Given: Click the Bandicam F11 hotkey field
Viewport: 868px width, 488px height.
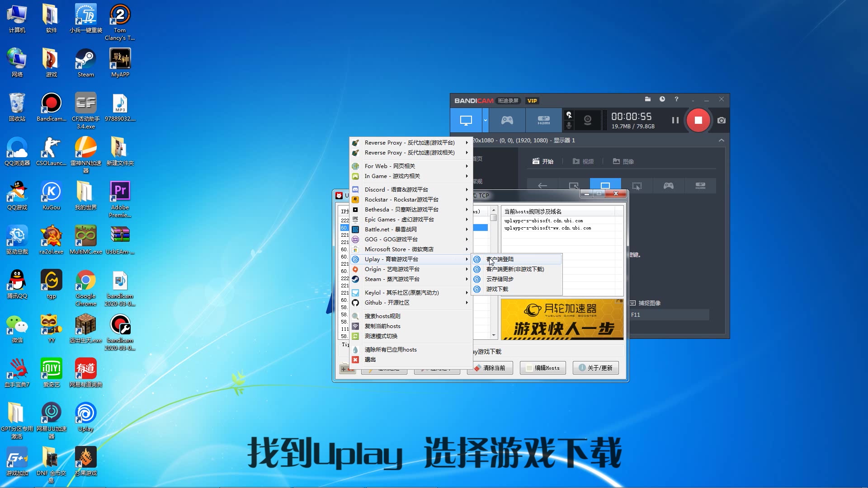Looking at the screenshot, I should [669, 315].
